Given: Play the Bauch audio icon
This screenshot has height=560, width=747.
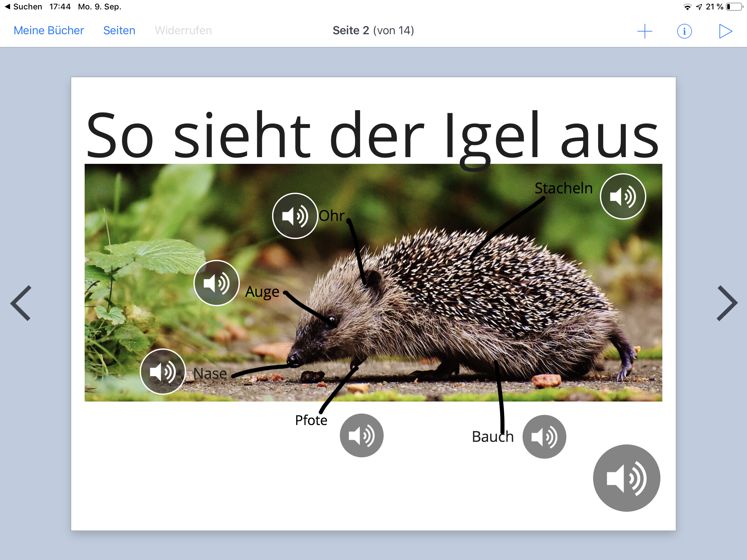Looking at the screenshot, I should pos(544,437).
